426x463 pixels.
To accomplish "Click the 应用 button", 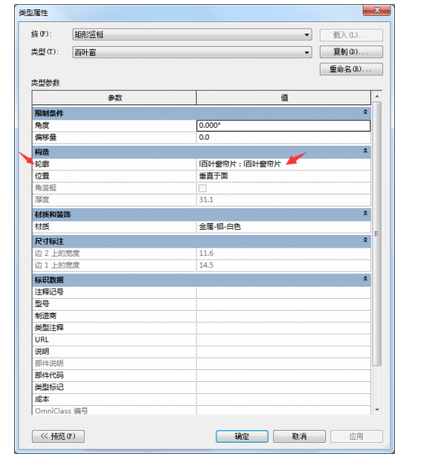I will click(356, 436).
